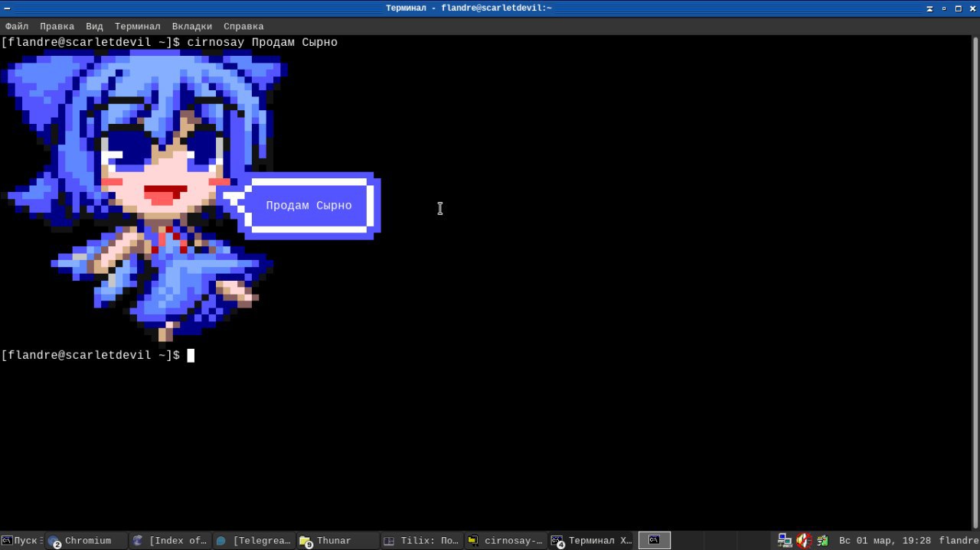The height and width of the screenshot is (550, 980).
Task: Open the window menu at title bar left
Action: (x=6, y=8)
